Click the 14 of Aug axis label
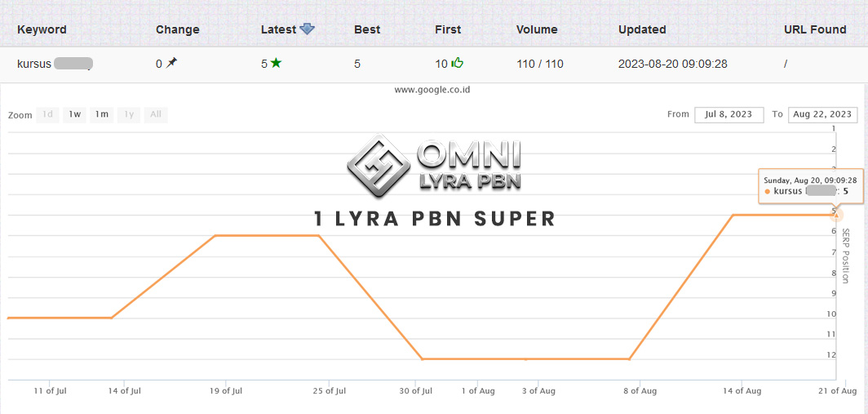The height and width of the screenshot is (414, 868). (742, 390)
